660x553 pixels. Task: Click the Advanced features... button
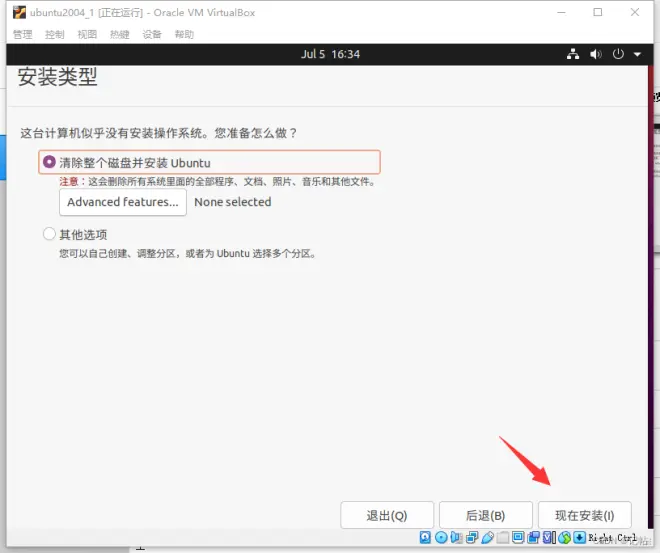point(123,202)
